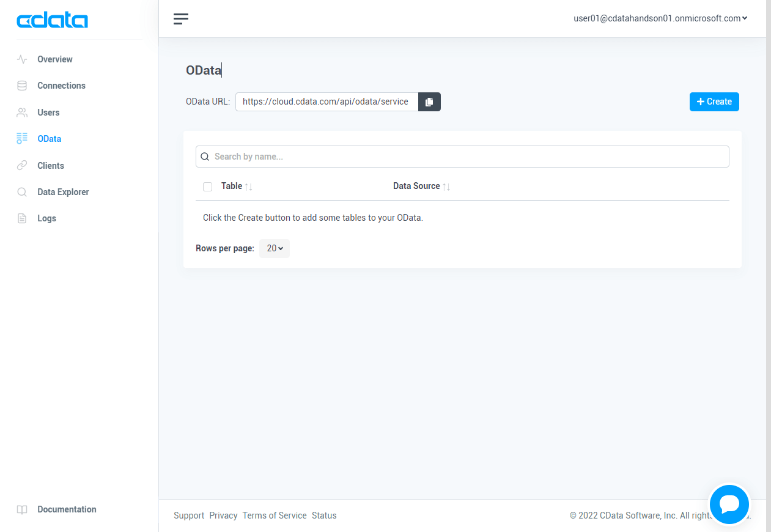
Task: Click the OData URL text field
Action: point(326,102)
